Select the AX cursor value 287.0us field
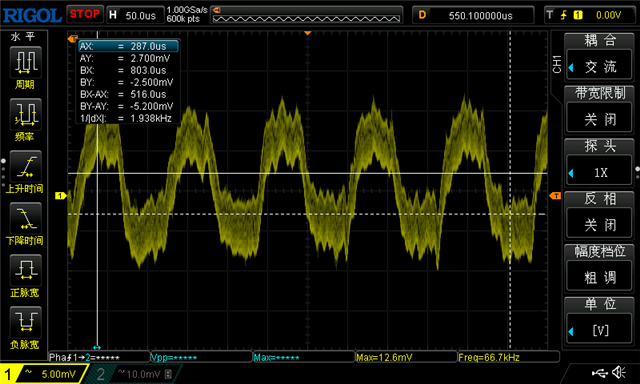The height and width of the screenshot is (384, 640). (x=128, y=46)
